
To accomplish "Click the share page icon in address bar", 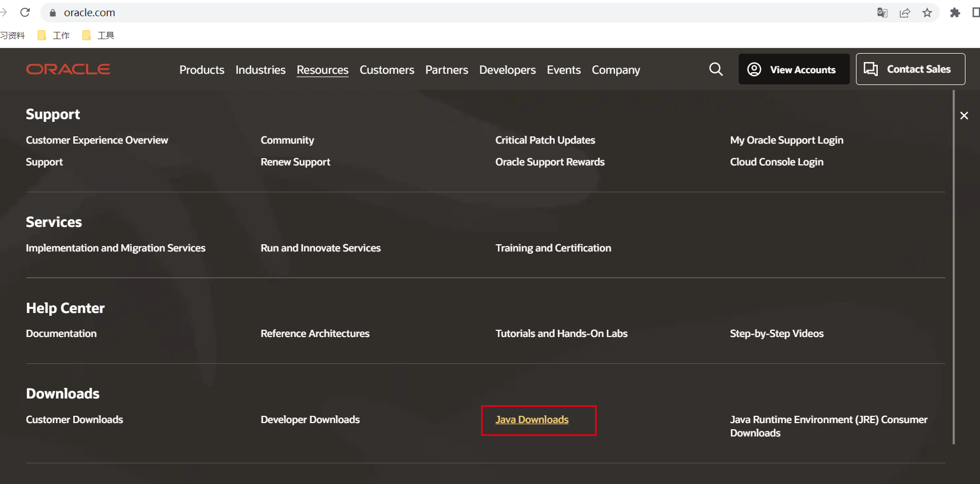I will (905, 12).
